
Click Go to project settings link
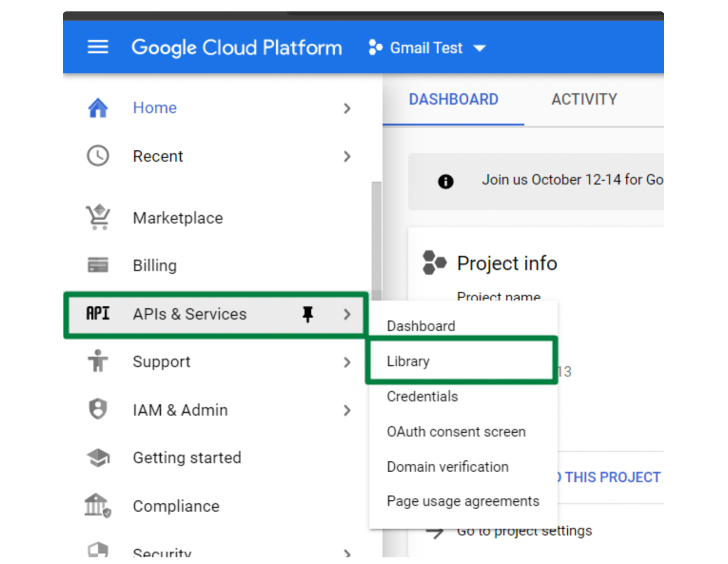click(524, 532)
